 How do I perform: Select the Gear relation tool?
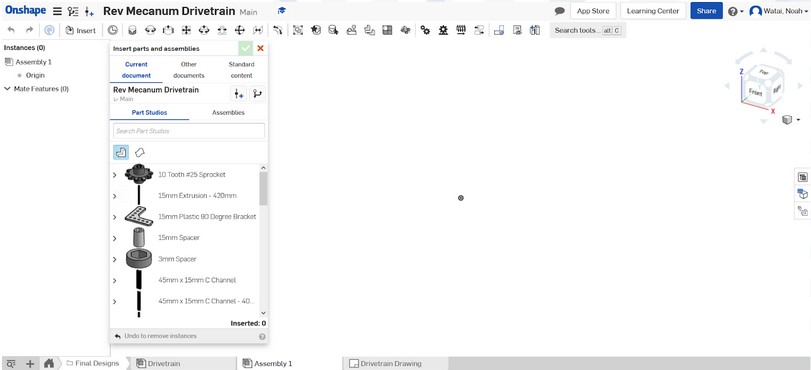coord(425,31)
